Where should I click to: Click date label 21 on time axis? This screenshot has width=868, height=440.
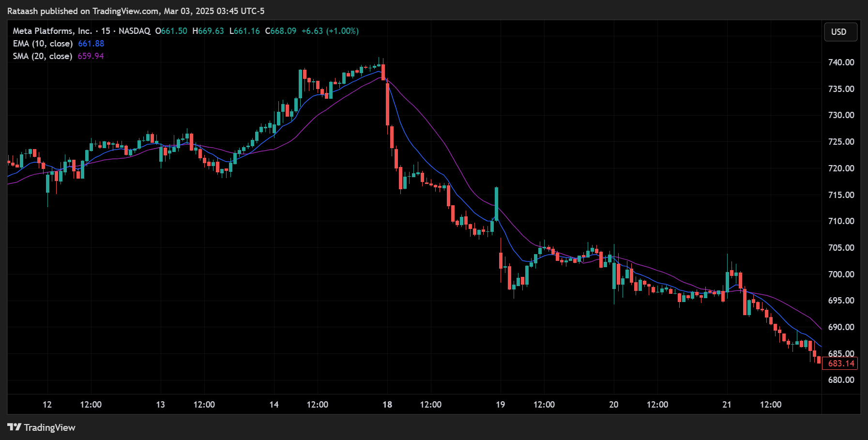(727, 405)
